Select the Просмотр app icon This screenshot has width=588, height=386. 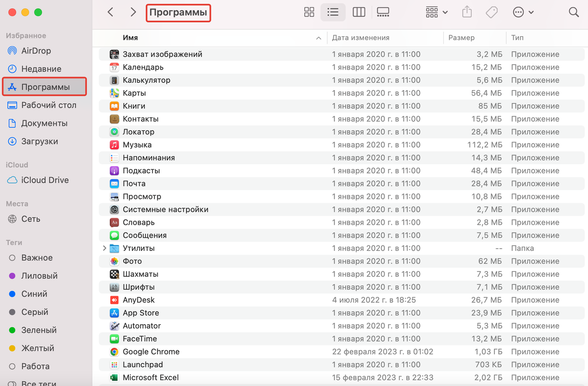coord(114,196)
